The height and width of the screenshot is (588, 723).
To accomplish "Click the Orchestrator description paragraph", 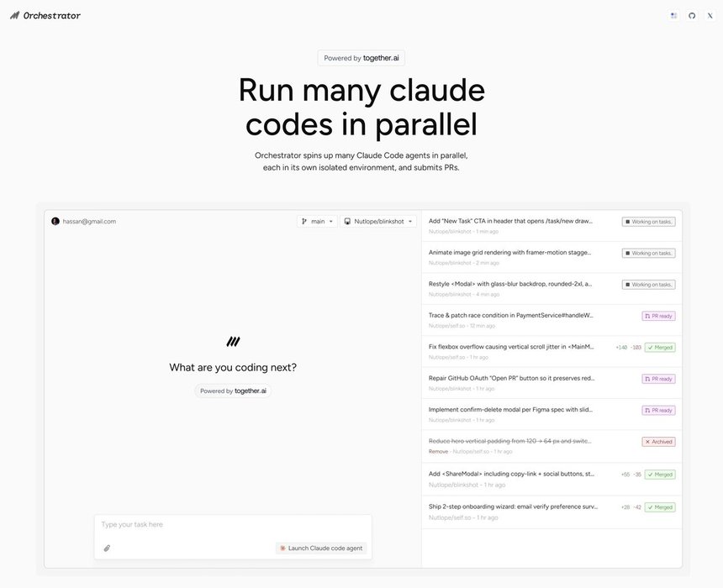I will click(361, 161).
